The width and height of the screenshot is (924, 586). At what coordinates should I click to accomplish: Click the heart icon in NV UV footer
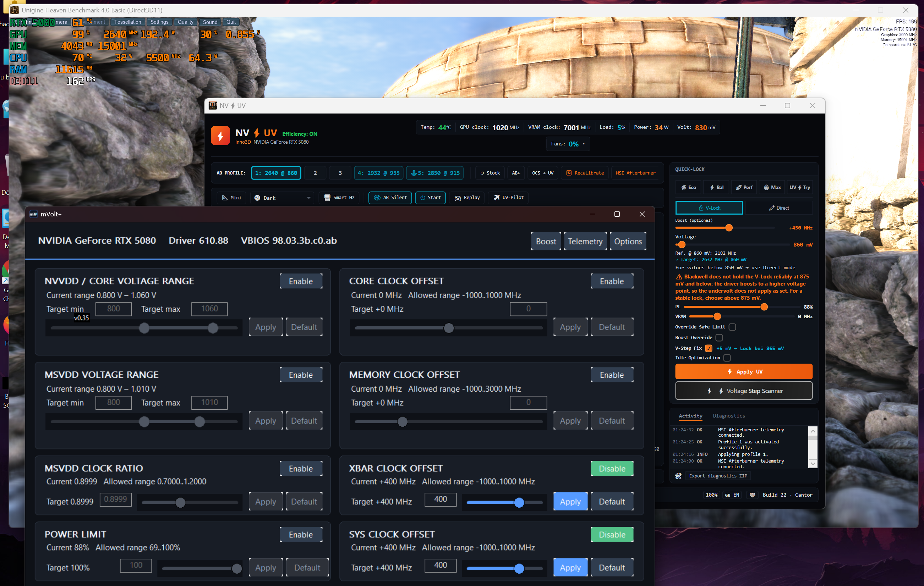pos(752,495)
